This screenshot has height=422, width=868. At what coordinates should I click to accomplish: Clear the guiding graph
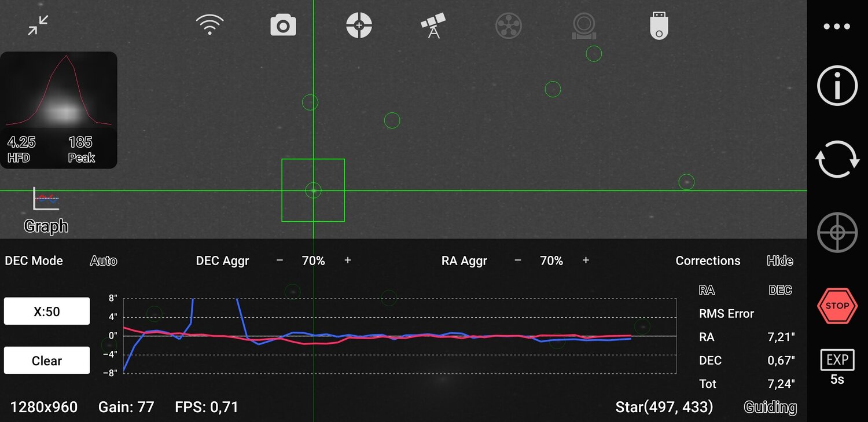point(46,360)
